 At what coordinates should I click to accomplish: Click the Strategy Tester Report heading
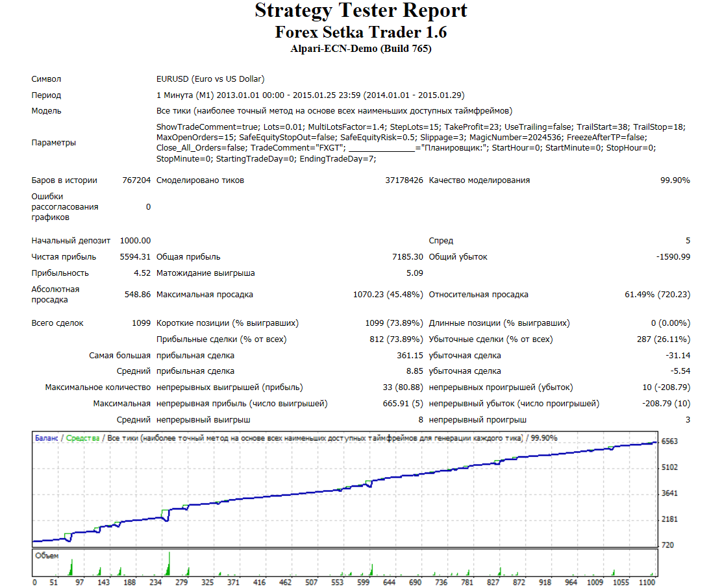[361, 11]
